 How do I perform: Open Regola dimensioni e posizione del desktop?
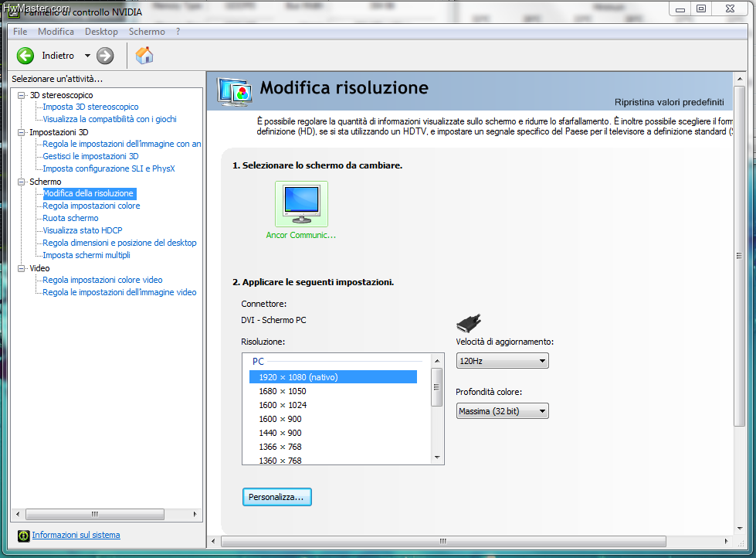click(120, 243)
